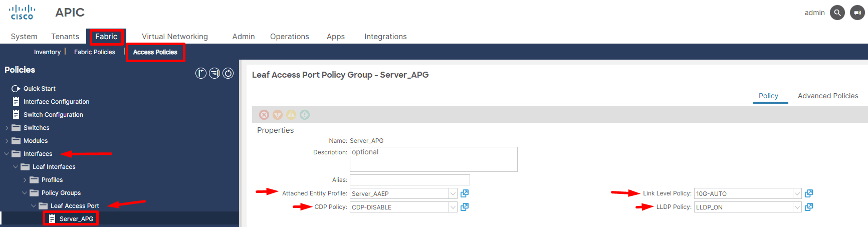The height and width of the screenshot is (227, 868).
Task: Collapse the Leaf Access Port node
Action: pyautogui.click(x=34, y=206)
